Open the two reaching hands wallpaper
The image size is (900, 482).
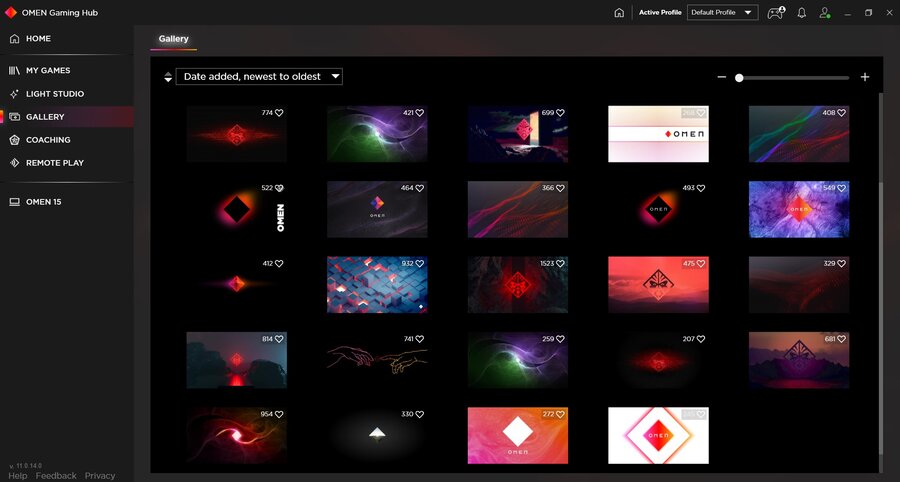(x=377, y=360)
